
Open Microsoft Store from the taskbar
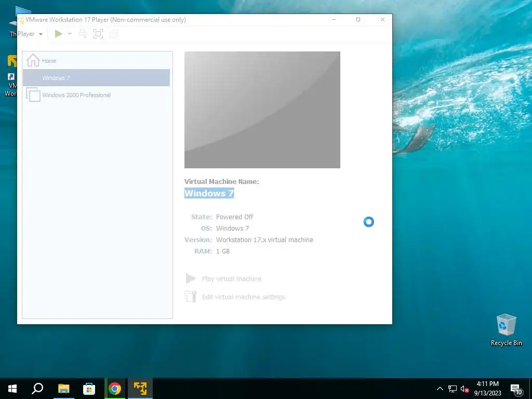pos(89,389)
